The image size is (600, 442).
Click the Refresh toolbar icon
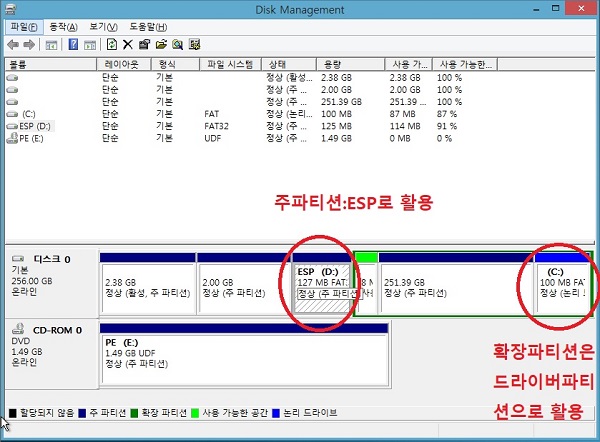112,44
